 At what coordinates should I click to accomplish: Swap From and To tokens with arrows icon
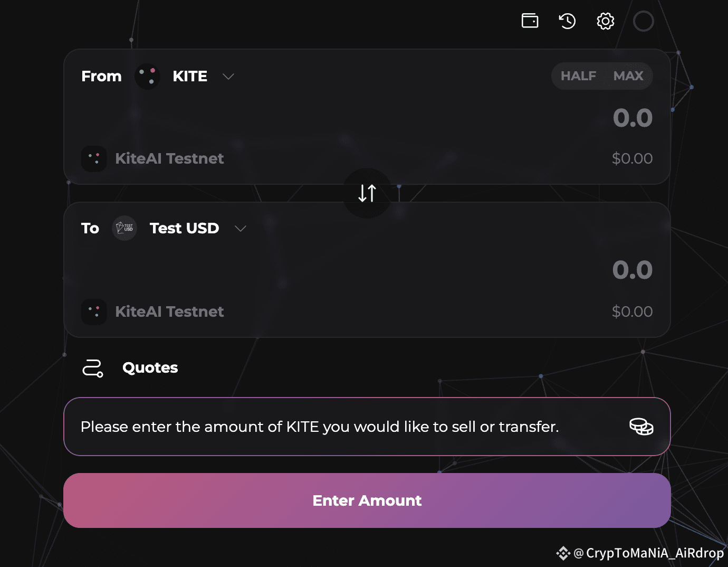367,193
